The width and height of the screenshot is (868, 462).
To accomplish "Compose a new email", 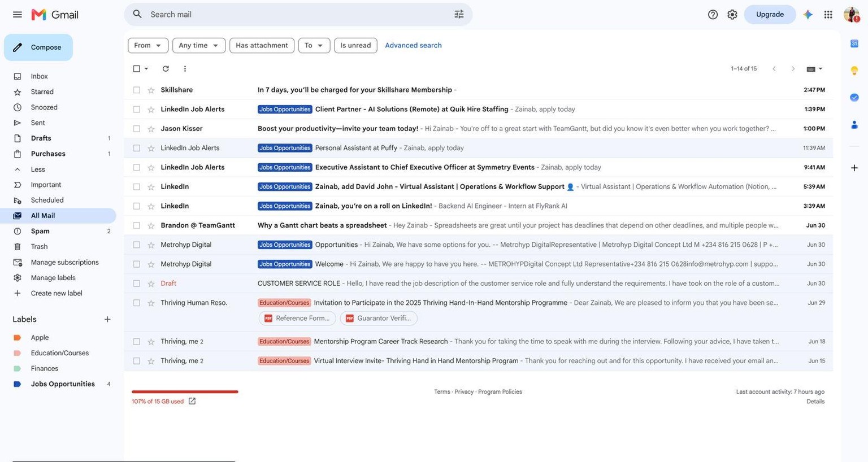I will pos(38,47).
